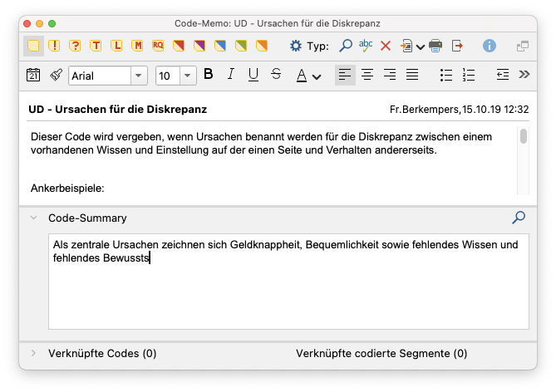Collapse the Code-Summary section
556x392 pixels.
pos(34,218)
